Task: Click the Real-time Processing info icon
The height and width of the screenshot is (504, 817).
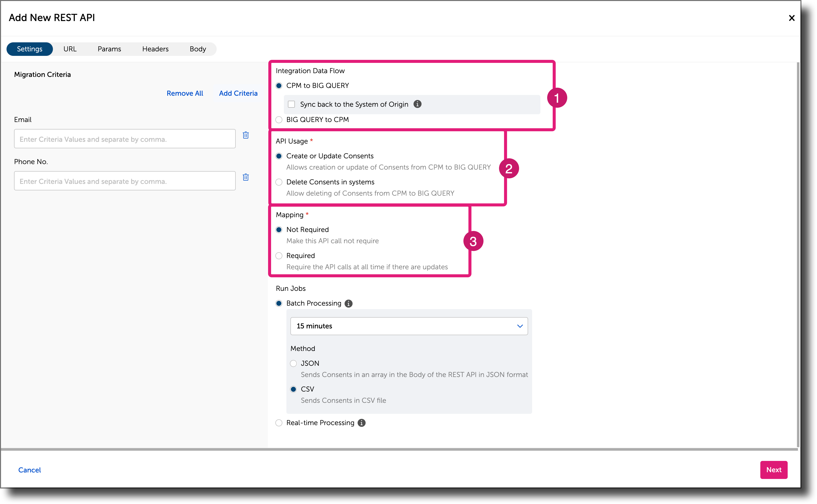Action: 361,423
